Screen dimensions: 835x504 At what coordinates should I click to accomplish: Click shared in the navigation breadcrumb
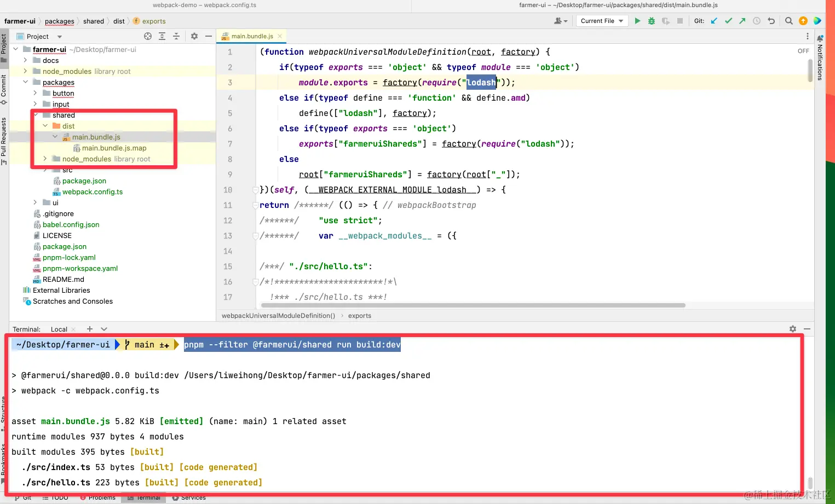pyautogui.click(x=94, y=21)
